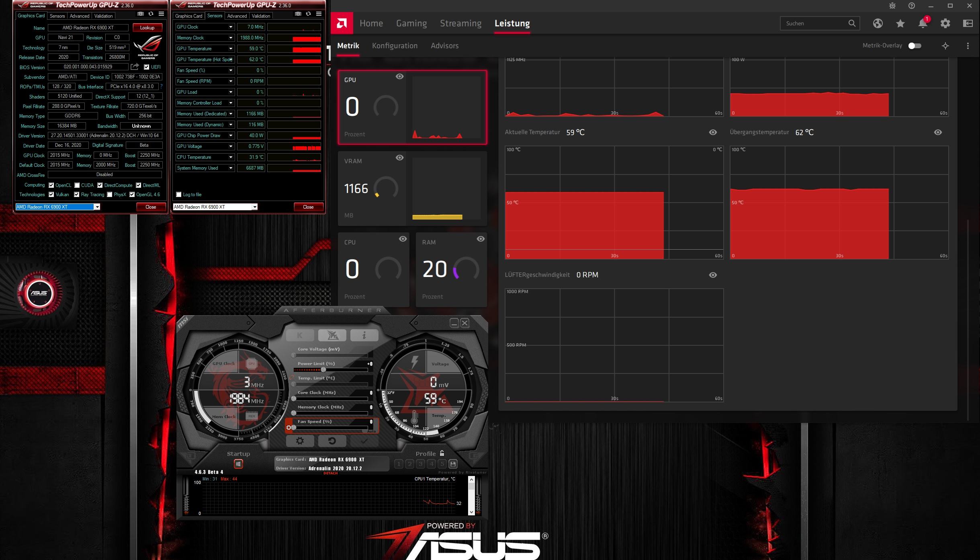Viewport: 980px width, 560px height.
Task: Open Radeon Software settings gear
Action: 945,23
